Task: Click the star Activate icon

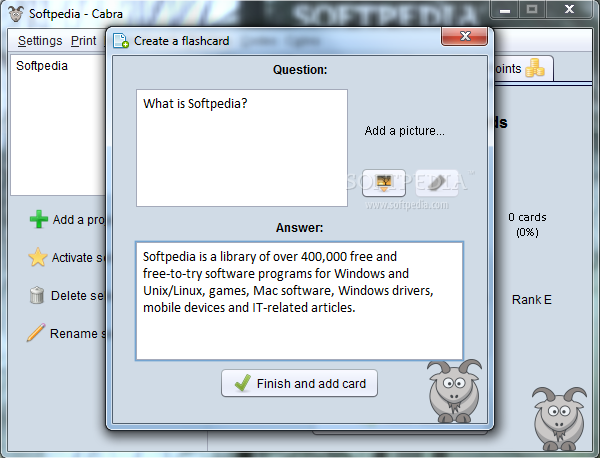Action: pos(38,257)
